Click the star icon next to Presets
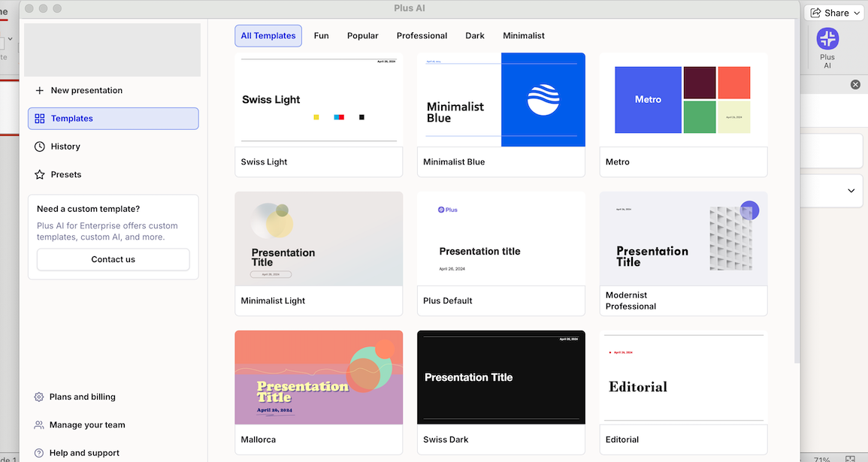The width and height of the screenshot is (868, 462). pos(39,174)
